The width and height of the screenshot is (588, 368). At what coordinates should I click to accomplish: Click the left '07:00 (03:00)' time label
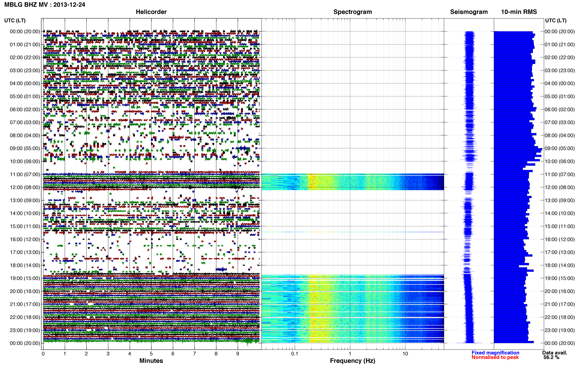(25, 122)
